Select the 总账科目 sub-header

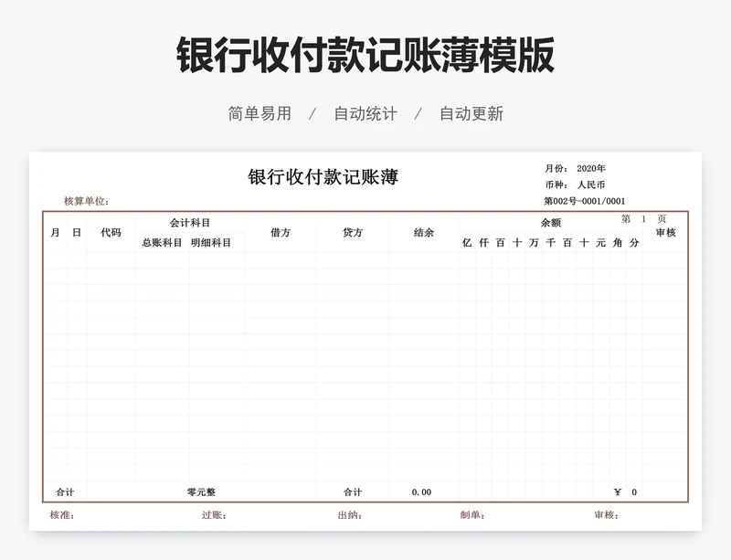click(x=162, y=242)
